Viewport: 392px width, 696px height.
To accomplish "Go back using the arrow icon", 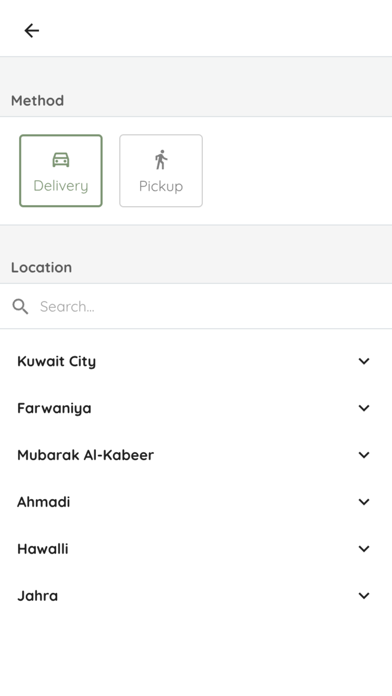I will (x=32, y=31).
